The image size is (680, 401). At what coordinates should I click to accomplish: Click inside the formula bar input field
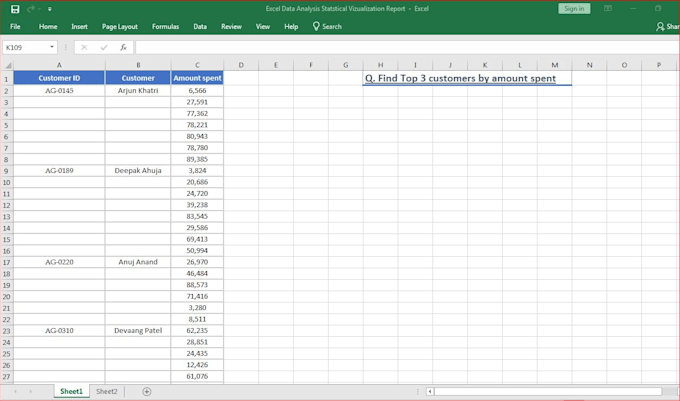(x=400, y=47)
